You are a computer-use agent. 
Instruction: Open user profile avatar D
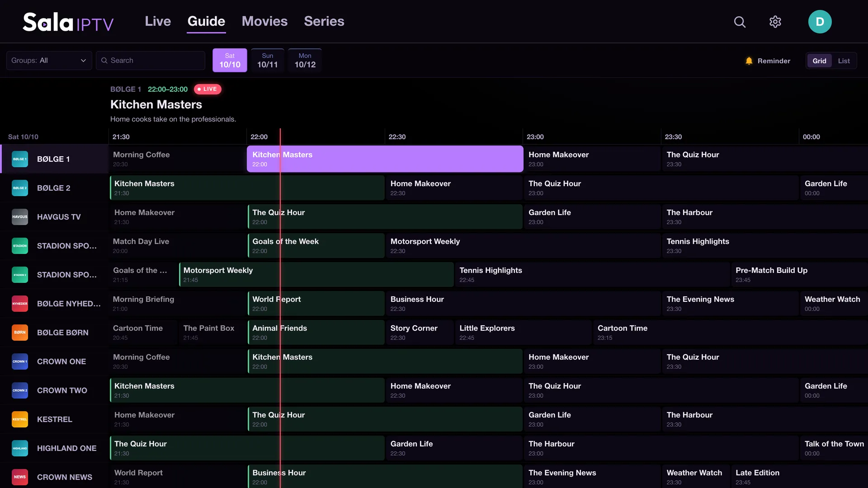point(820,22)
